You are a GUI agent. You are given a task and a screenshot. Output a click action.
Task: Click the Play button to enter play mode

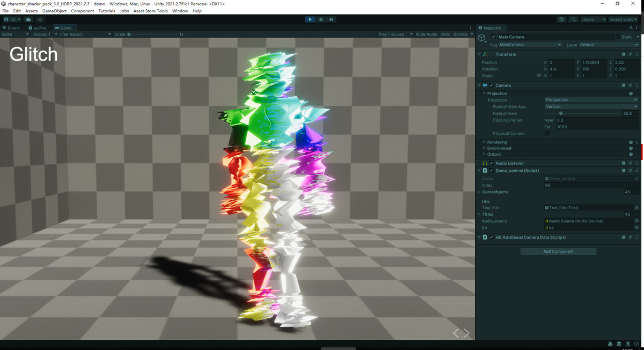pyautogui.click(x=310, y=19)
